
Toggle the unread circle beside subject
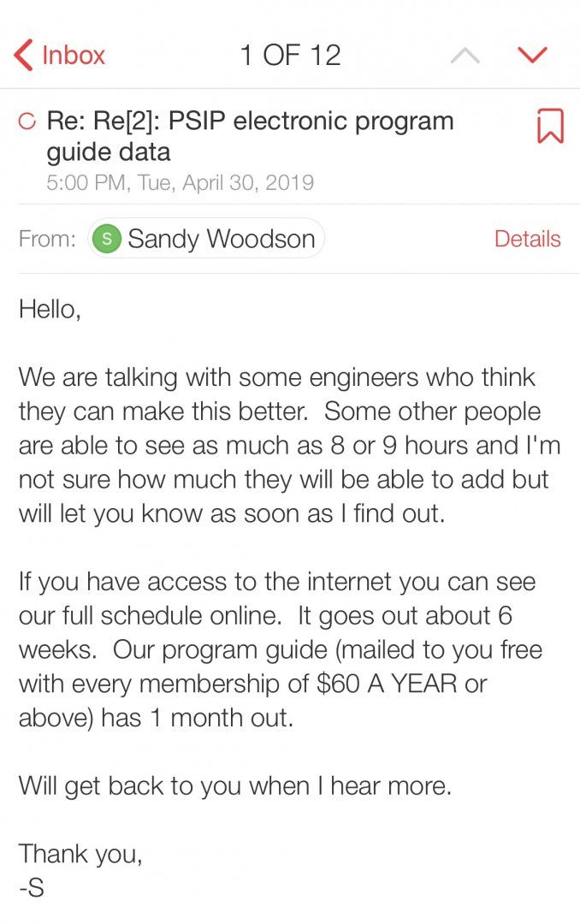click(x=27, y=121)
